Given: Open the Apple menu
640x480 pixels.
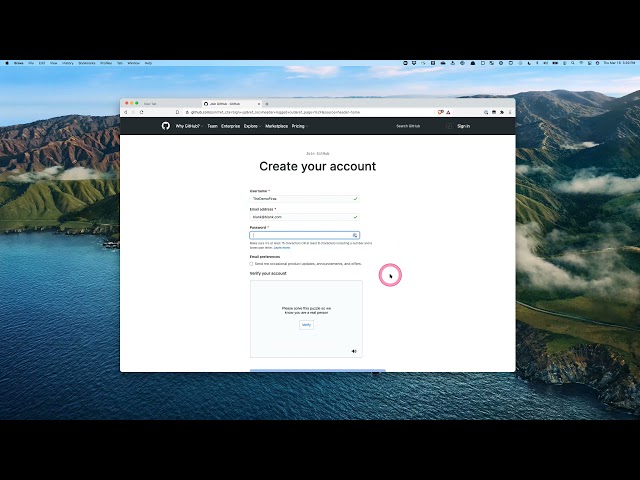Looking at the screenshot, I should (7, 63).
